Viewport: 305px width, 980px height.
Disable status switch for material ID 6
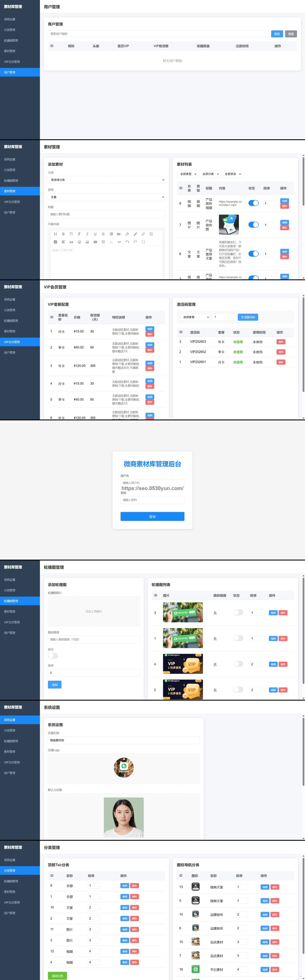click(253, 254)
